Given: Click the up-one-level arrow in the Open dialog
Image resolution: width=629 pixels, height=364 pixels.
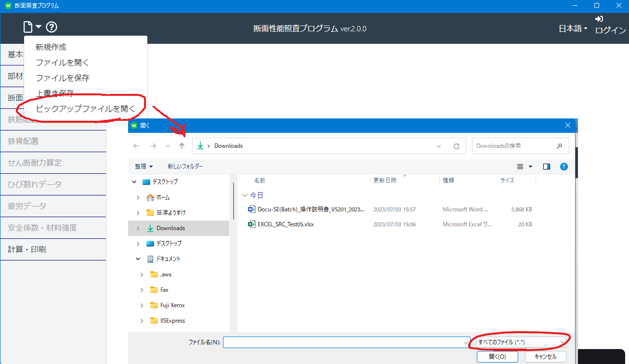Looking at the screenshot, I should coord(182,145).
